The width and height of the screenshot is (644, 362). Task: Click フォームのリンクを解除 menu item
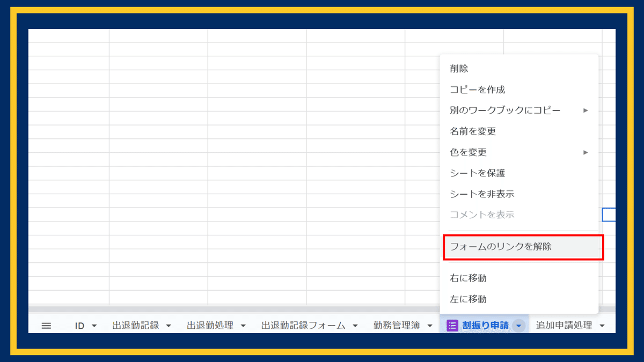519,247
